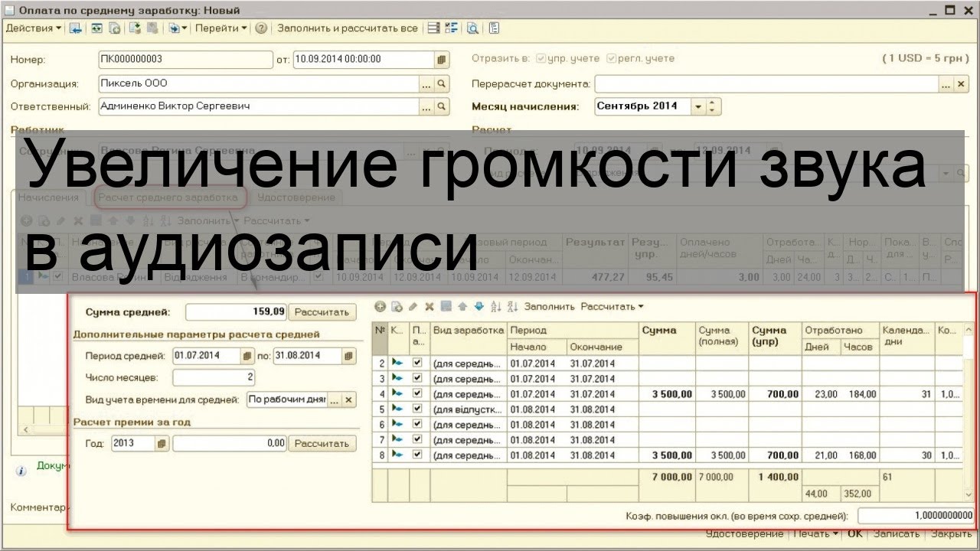Click Рассчитать next to Год premium amount

point(322,444)
